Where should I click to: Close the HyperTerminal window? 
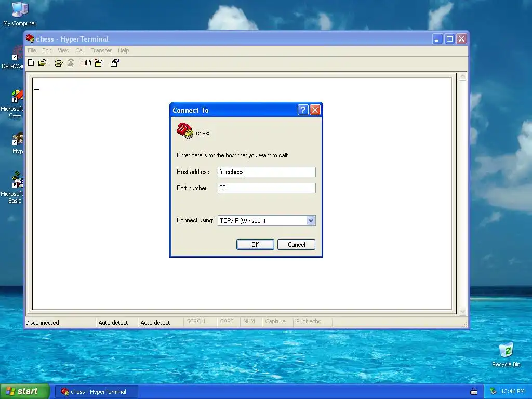tap(461, 39)
